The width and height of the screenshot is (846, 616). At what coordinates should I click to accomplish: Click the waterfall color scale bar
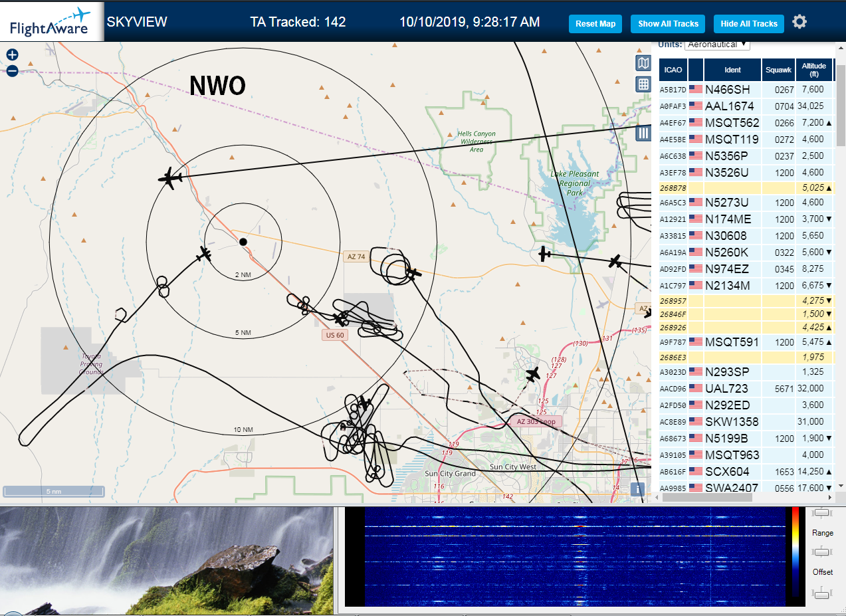point(795,553)
